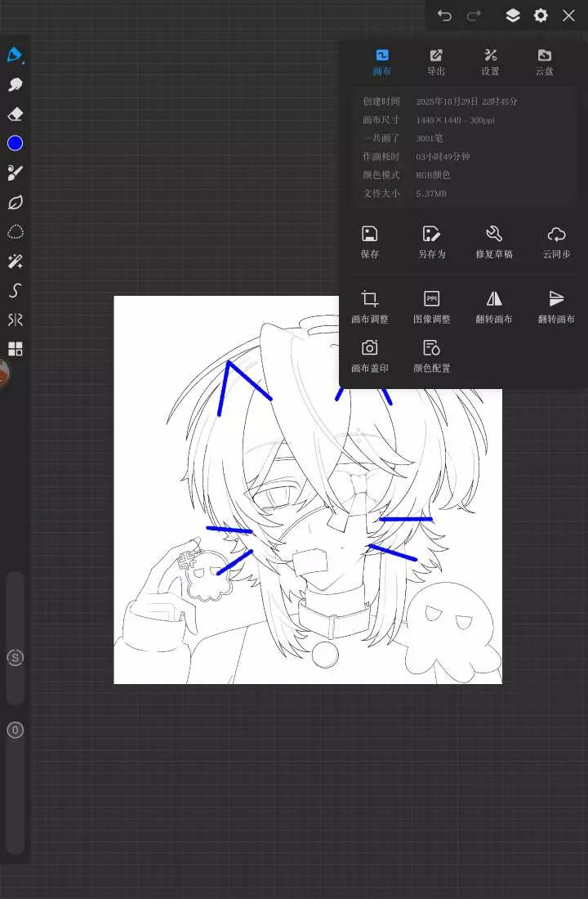Screen dimensions: 588x899
Task: Tap the round avatar at left edge
Action: pos(3,373)
